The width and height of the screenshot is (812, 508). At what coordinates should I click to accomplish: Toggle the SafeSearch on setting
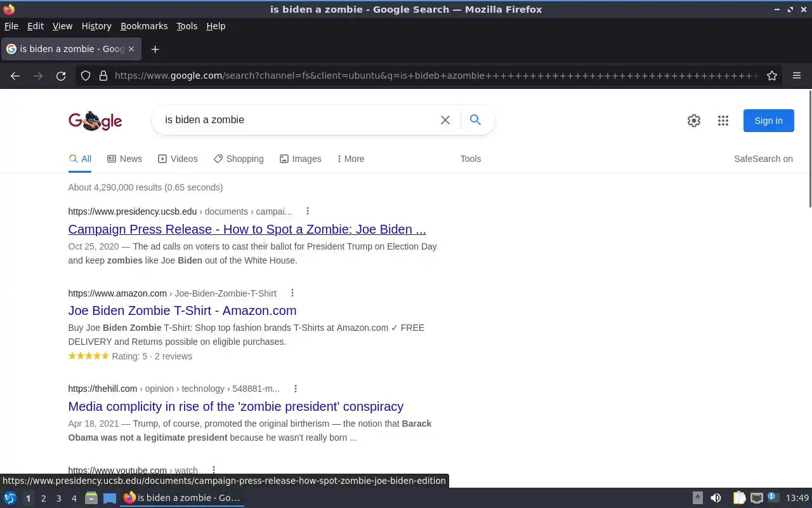click(763, 159)
